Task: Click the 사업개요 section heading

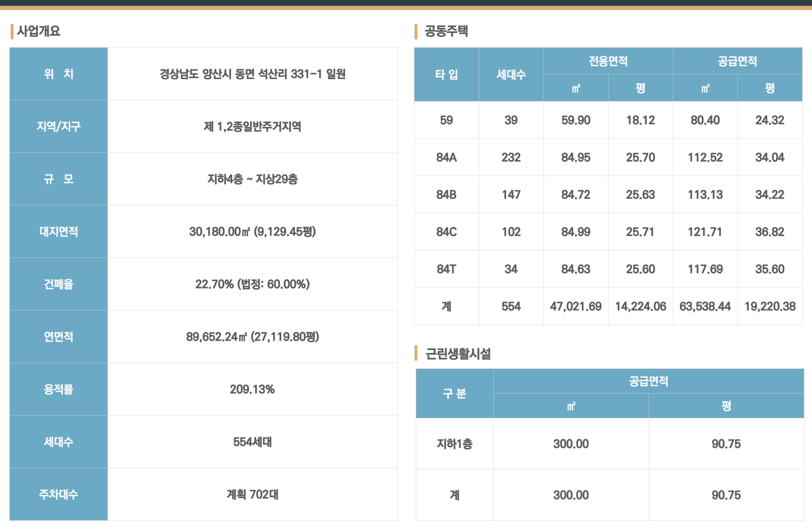Action: coord(38,31)
